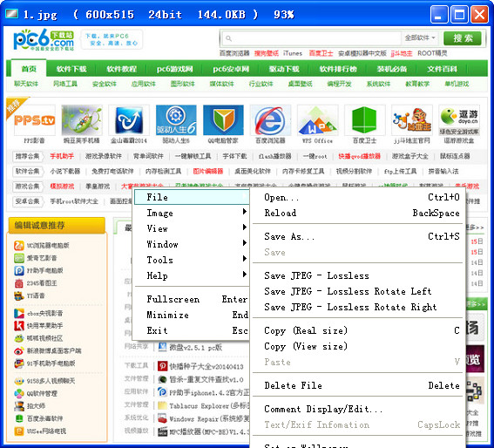
Task: Select Delete File menu entry
Action: click(358, 385)
